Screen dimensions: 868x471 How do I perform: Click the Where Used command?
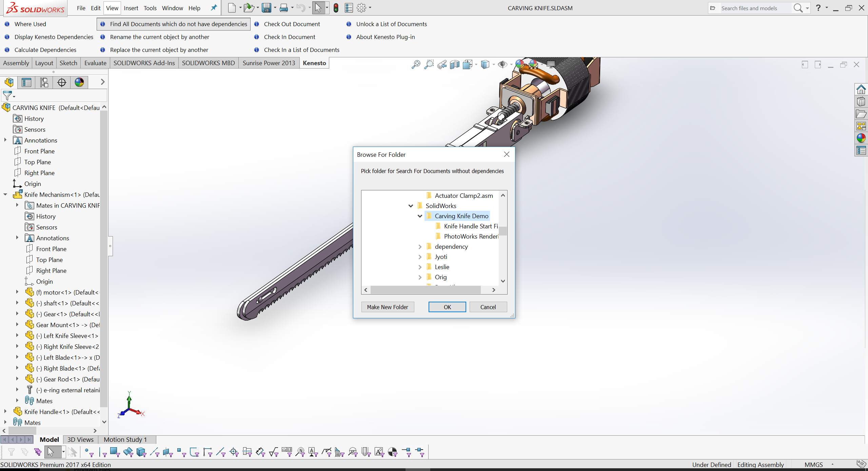tap(30, 24)
